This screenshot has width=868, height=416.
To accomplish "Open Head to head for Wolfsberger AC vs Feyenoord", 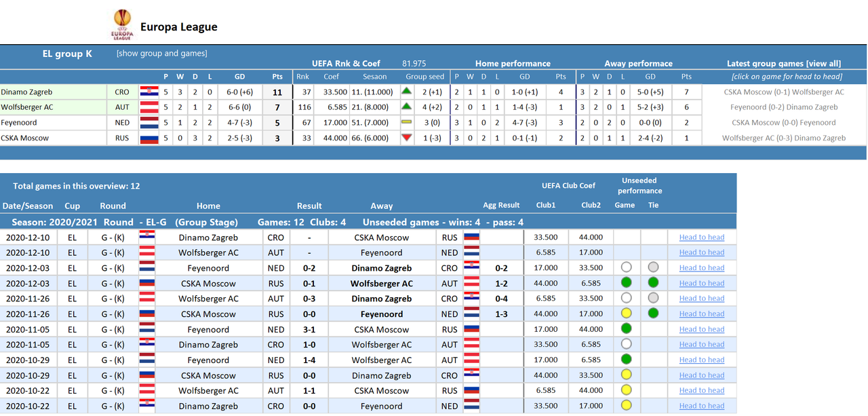I will click(702, 252).
